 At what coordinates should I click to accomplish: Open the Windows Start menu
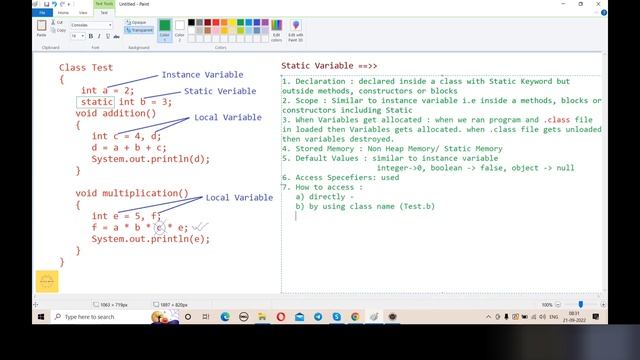(41, 317)
